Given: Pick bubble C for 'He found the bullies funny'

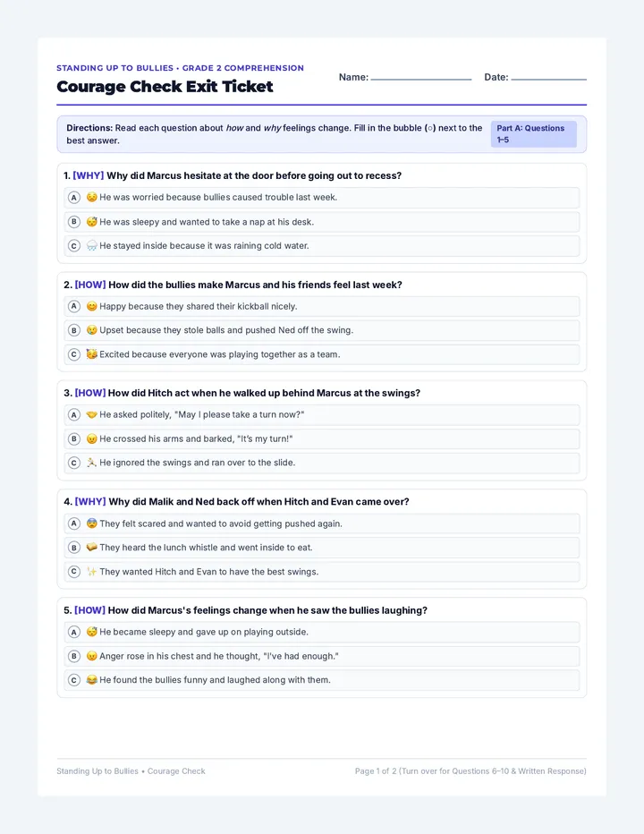Looking at the screenshot, I should (x=74, y=680).
